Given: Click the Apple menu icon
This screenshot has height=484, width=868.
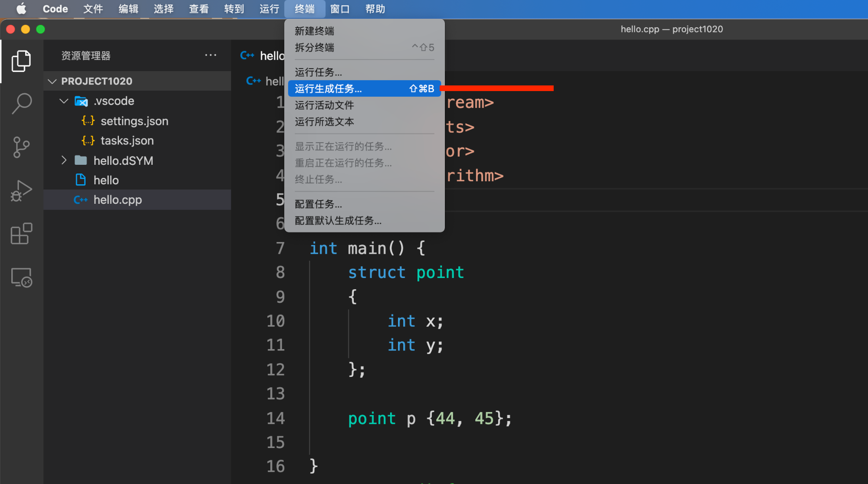Looking at the screenshot, I should [21, 9].
